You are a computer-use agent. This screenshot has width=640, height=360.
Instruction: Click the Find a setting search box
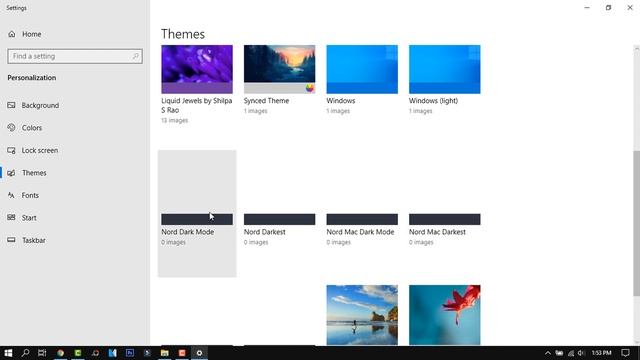pos(75,56)
